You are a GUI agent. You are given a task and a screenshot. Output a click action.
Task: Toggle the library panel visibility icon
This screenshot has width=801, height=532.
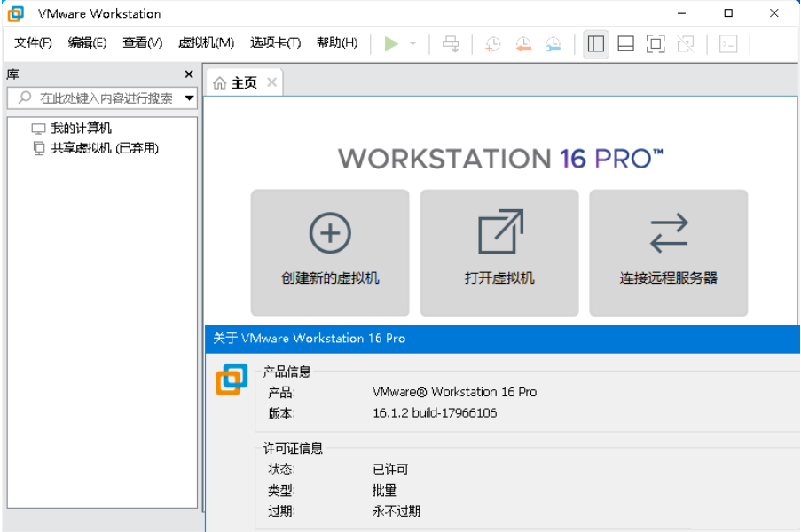point(595,43)
